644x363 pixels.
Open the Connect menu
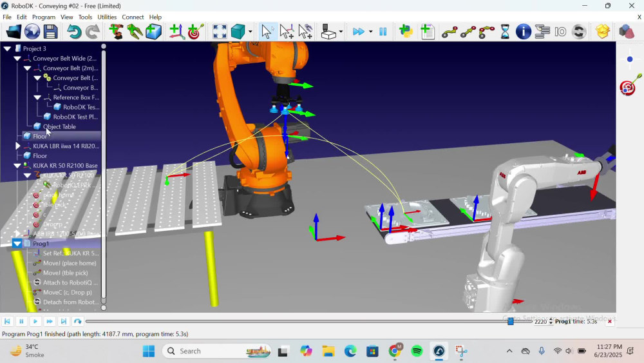click(133, 17)
